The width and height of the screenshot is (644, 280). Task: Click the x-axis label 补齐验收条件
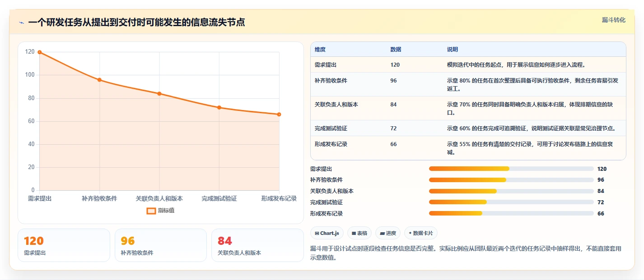[x=99, y=199]
